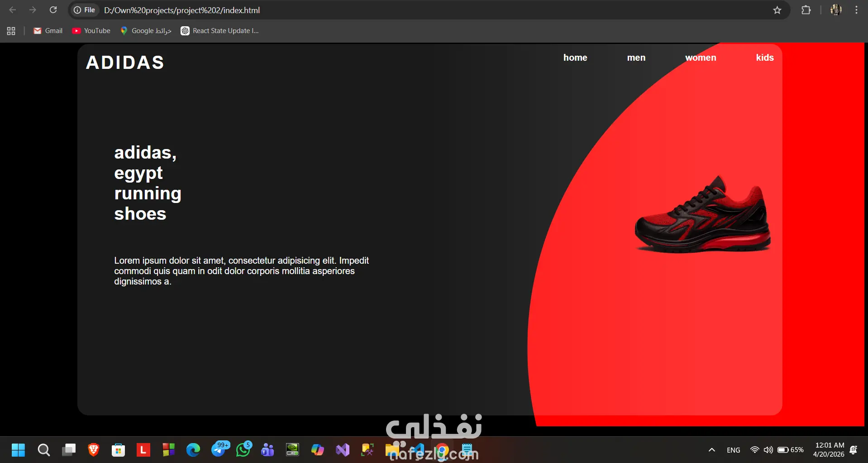The image size is (868, 463).
Task: Open the browser Extensions puzzle icon
Action: [806, 10]
